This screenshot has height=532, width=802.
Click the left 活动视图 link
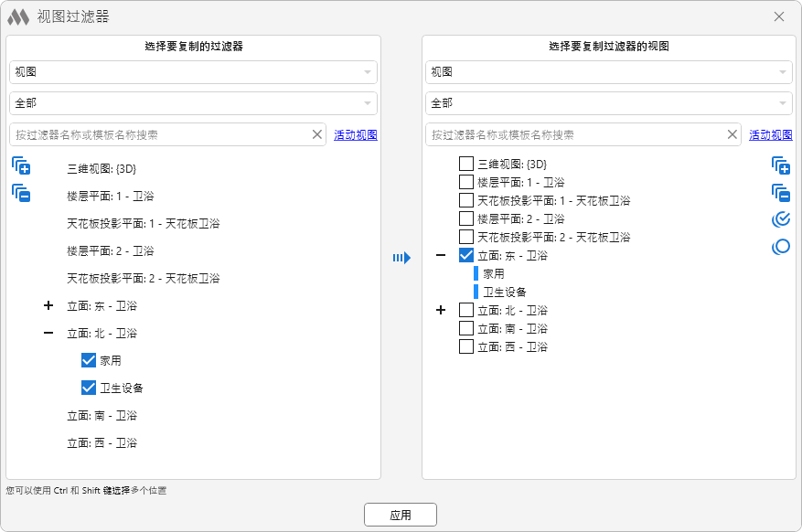(355, 135)
